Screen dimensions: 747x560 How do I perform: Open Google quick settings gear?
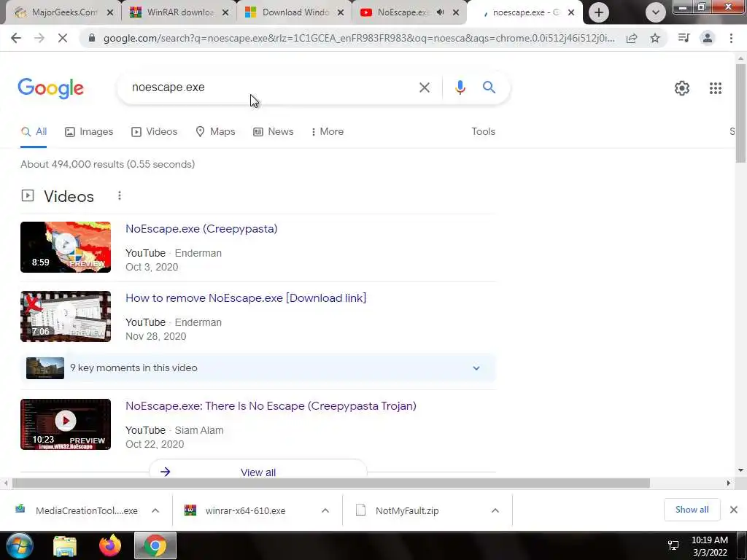682,88
